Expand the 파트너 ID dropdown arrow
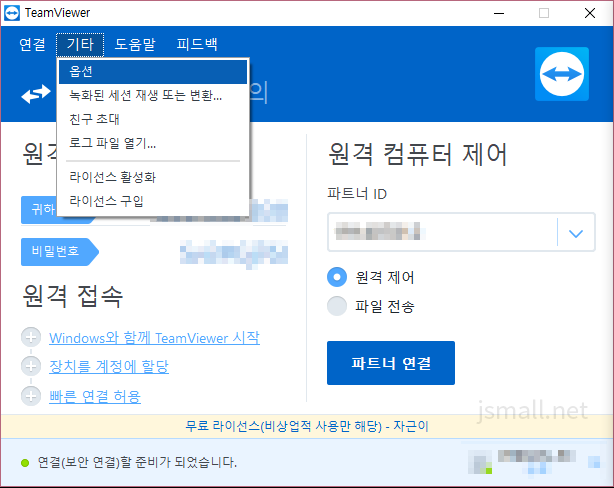This screenshot has height=488, width=614. [576, 233]
